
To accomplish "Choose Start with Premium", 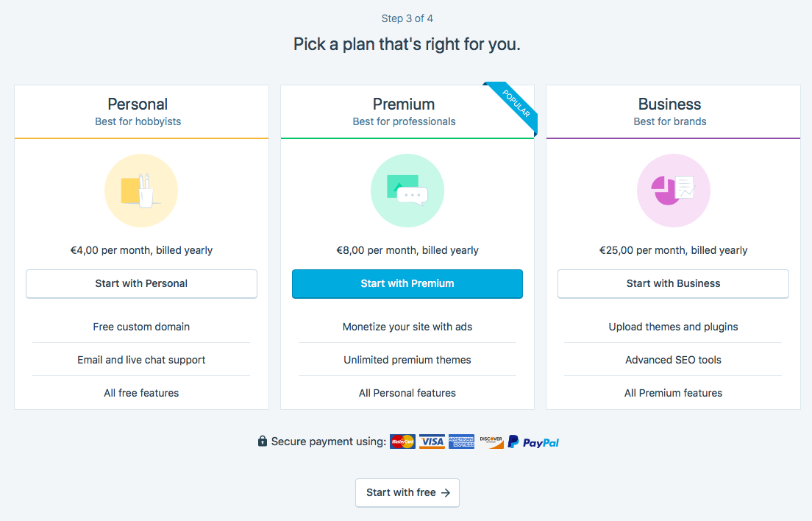I will [x=407, y=284].
